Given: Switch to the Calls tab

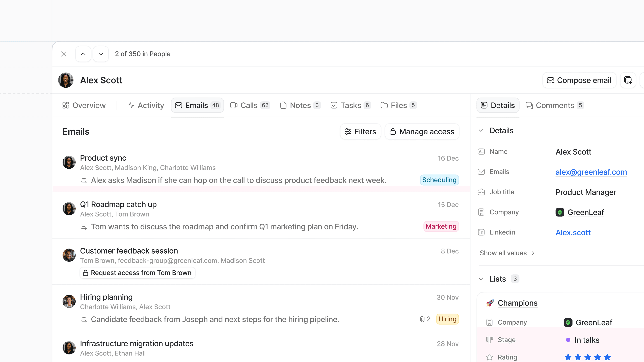Looking at the screenshot, I should click(250, 105).
